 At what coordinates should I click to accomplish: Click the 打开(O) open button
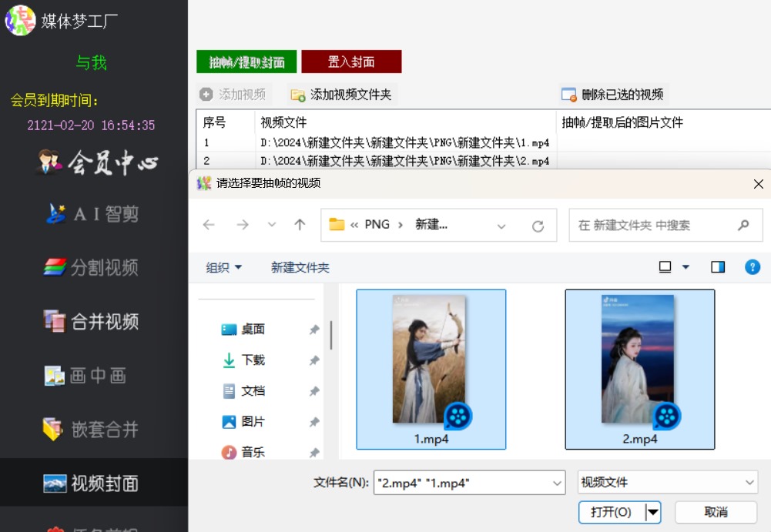(612, 512)
